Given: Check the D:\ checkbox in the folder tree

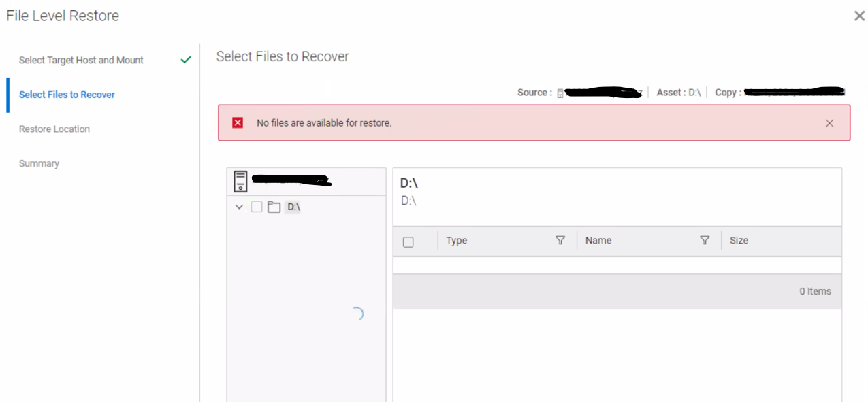Looking at the screenshot, I should click(256, 206).
